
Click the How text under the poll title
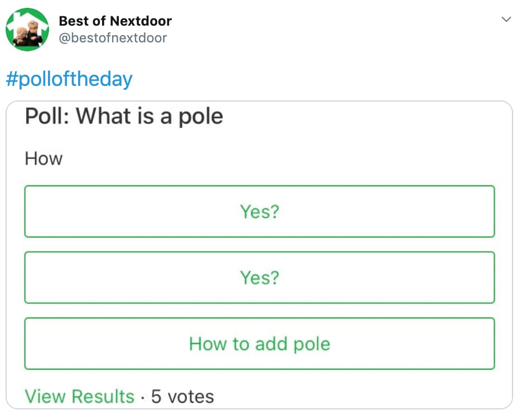[x=43, y=158]
